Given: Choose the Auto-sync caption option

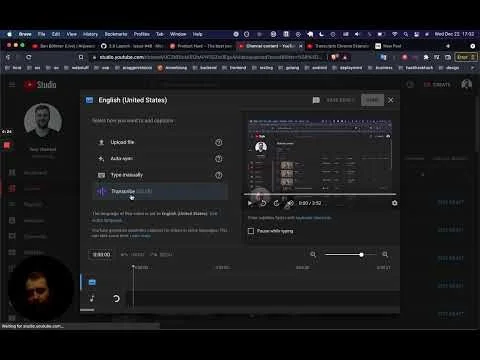Looking at the screenshot, I should click(x=160, y=159).
